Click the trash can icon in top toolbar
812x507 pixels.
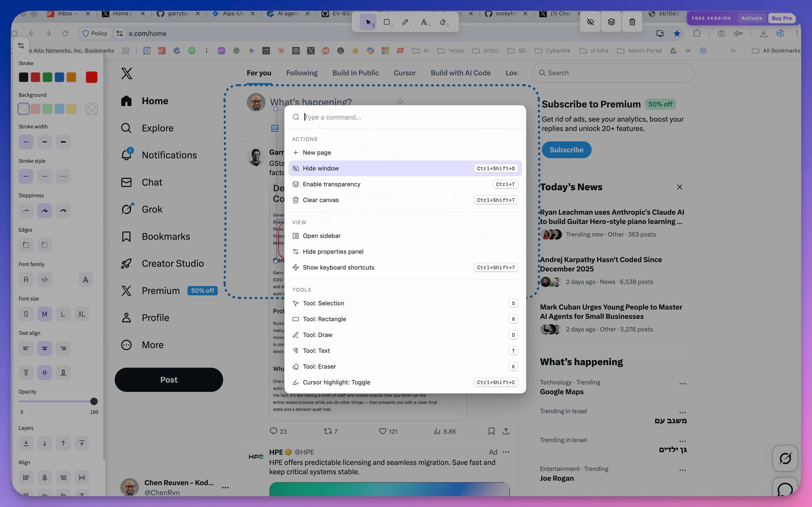(632, 22)
